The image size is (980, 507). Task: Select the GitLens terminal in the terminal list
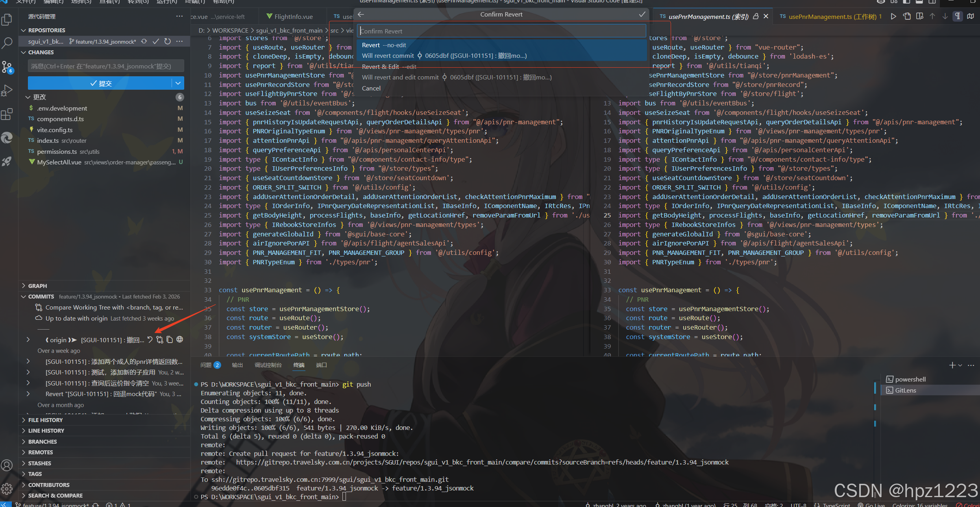click(930, 390)
